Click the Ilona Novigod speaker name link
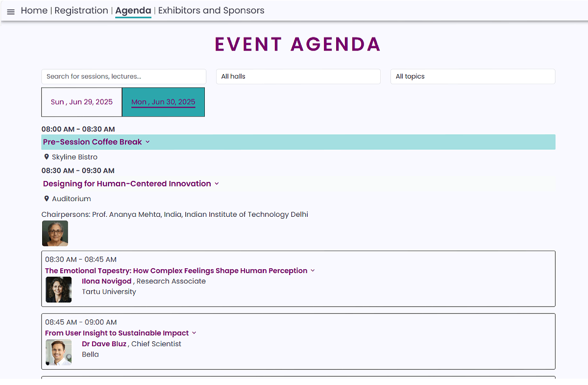 coord(106,282)
